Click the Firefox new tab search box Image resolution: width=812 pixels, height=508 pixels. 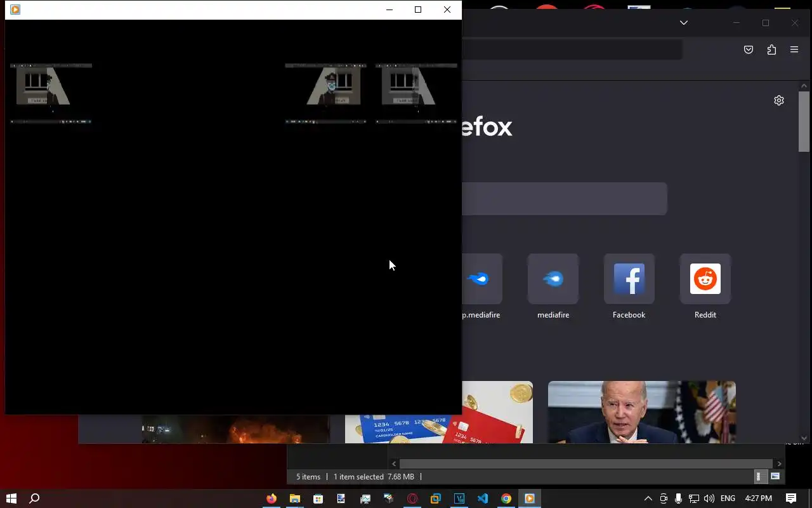(x=565, y=199)
